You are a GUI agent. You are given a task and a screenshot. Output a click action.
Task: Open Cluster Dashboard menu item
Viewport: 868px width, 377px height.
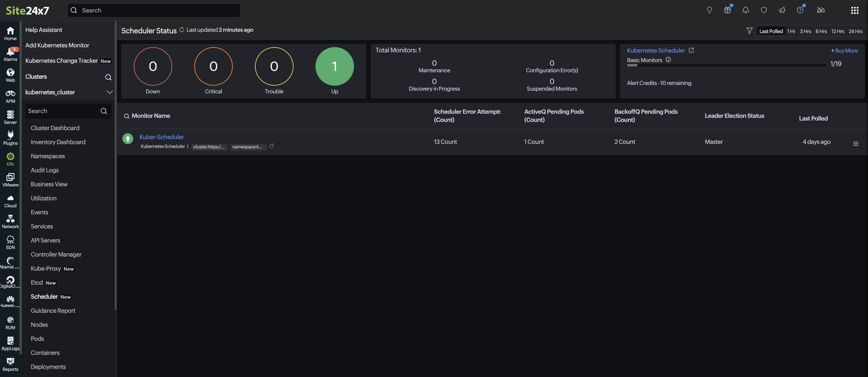(55, 128)
